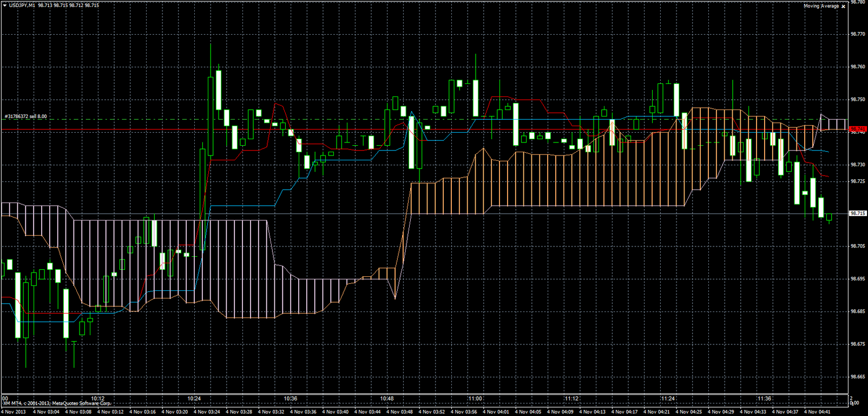Click the 4 Nov 03:04 time label
Screen dimensions: 868x416
click(x=46, y=412)
